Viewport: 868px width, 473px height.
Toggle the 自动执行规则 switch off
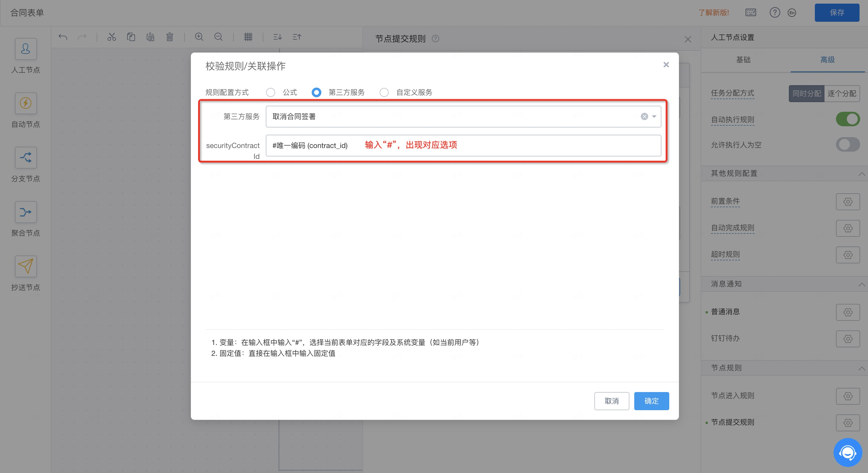tap(847, 119)
